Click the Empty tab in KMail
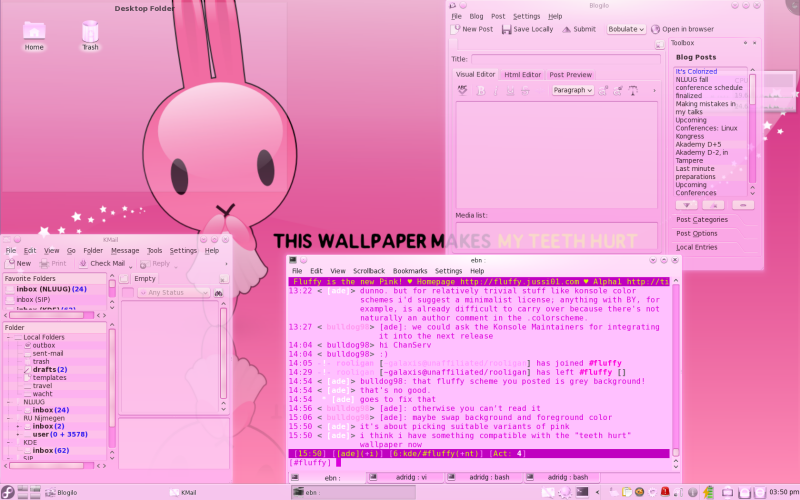 pos(144,279)
